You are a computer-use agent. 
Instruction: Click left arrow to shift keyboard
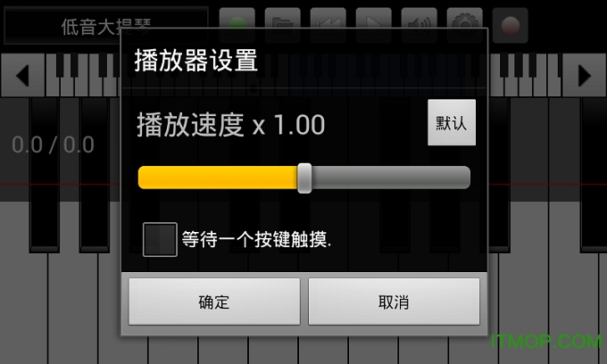click(22, 76)
